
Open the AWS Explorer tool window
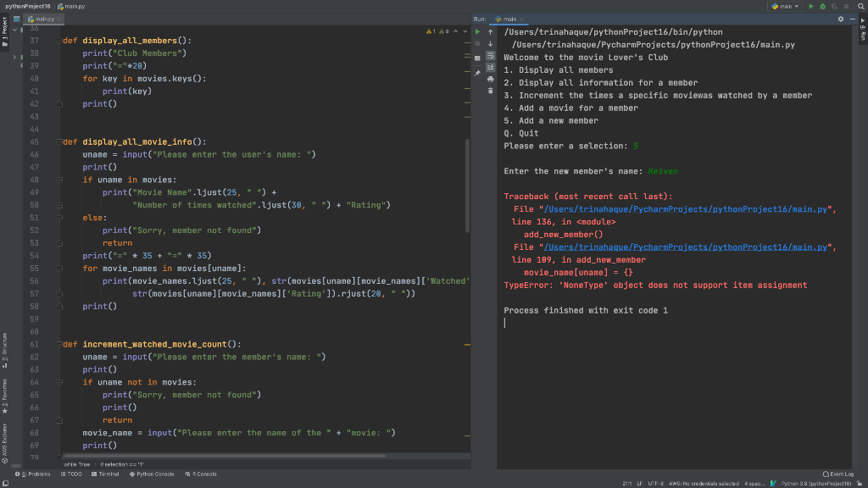pyautogui.click(x=4, y=443)
